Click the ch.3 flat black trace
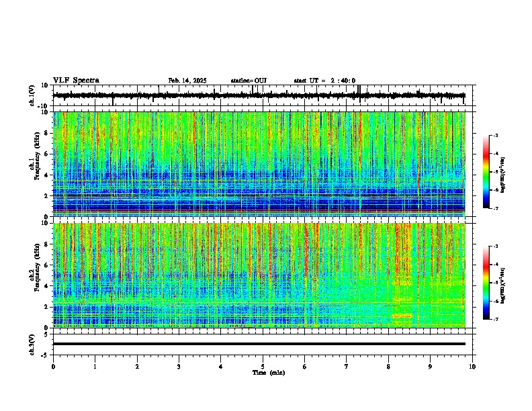532x411 pixels. 259,344
